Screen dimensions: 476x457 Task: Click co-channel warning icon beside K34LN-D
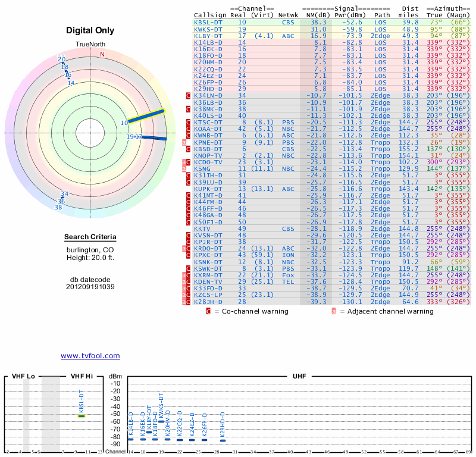click(x=189, y=95)
